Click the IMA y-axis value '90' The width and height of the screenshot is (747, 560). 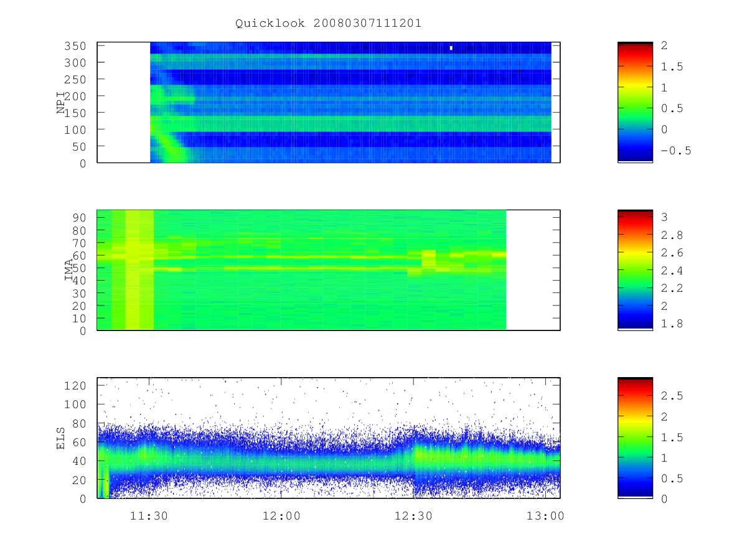coord(79,217)
